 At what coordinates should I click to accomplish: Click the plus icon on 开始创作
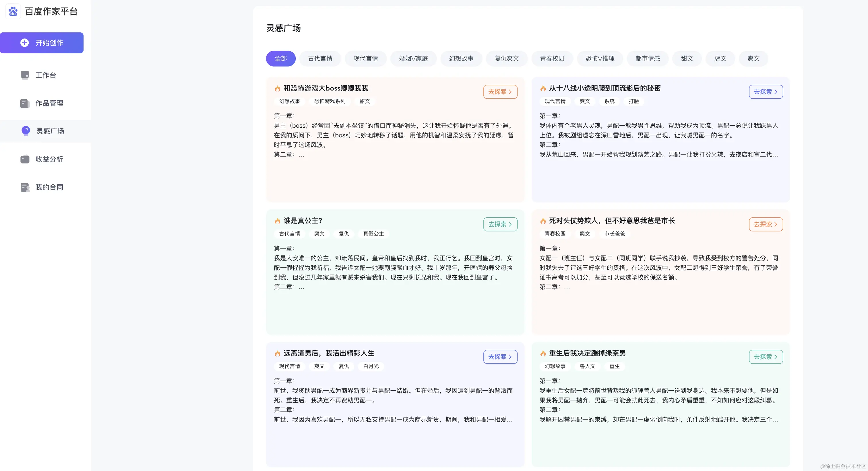[25, 43]
